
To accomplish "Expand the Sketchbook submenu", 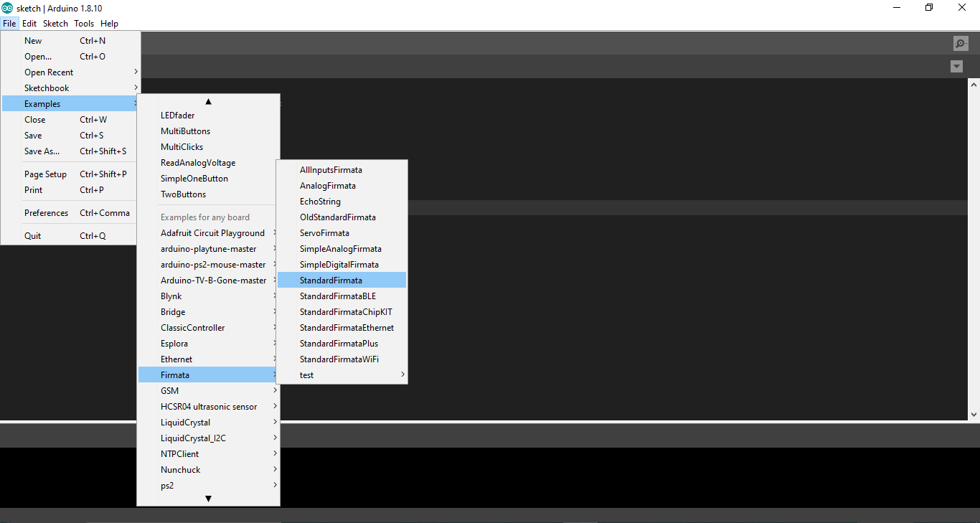I will 70,88.
